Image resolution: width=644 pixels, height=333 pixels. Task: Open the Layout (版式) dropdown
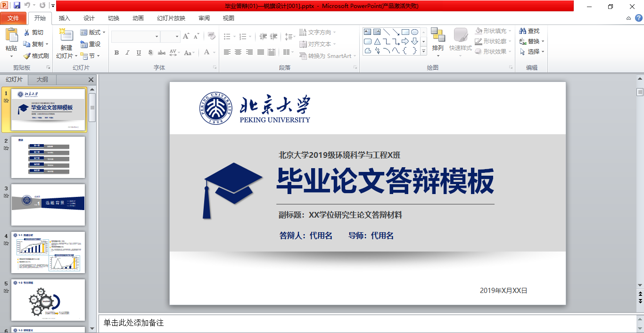(x=93, y=32)
